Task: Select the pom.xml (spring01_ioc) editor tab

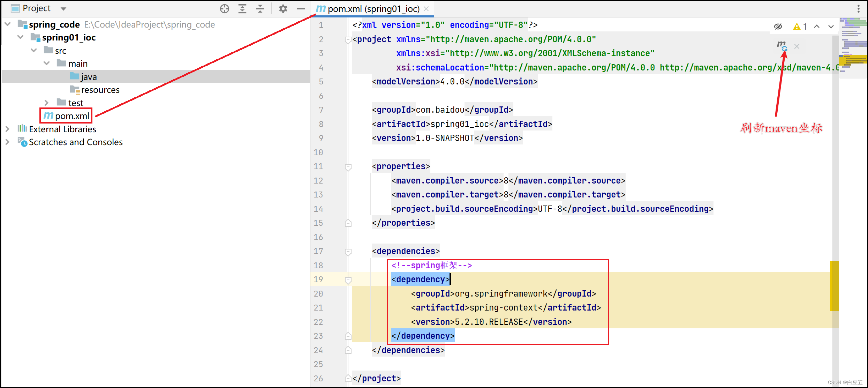Action: click(x=373, y=9)
